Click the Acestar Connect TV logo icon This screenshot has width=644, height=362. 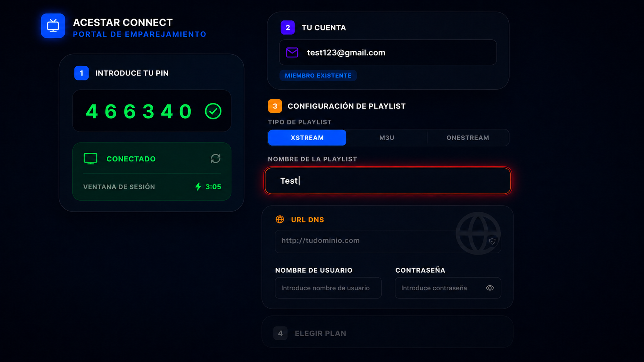[x=53, y=26]
